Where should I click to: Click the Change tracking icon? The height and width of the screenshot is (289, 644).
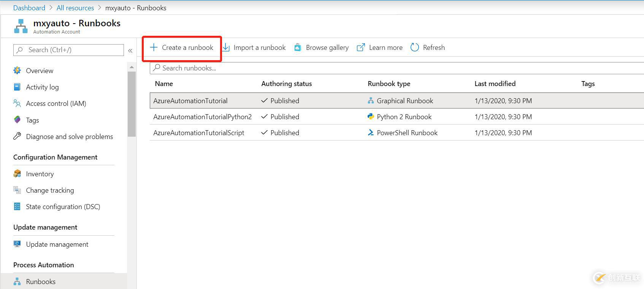coord(17,190)
